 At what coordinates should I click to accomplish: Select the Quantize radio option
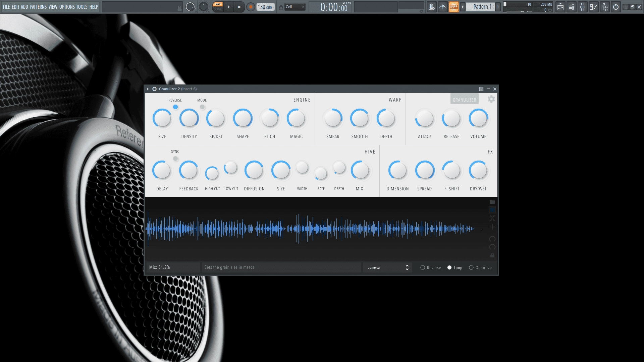point(480,267)
